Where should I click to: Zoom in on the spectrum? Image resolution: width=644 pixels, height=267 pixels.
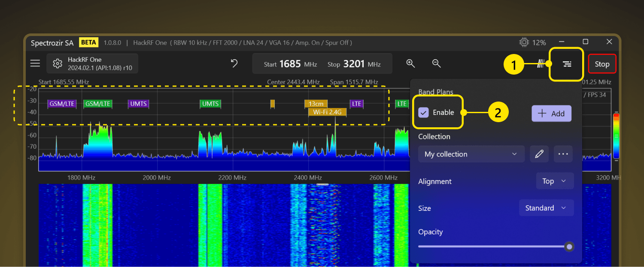point(410,63)
